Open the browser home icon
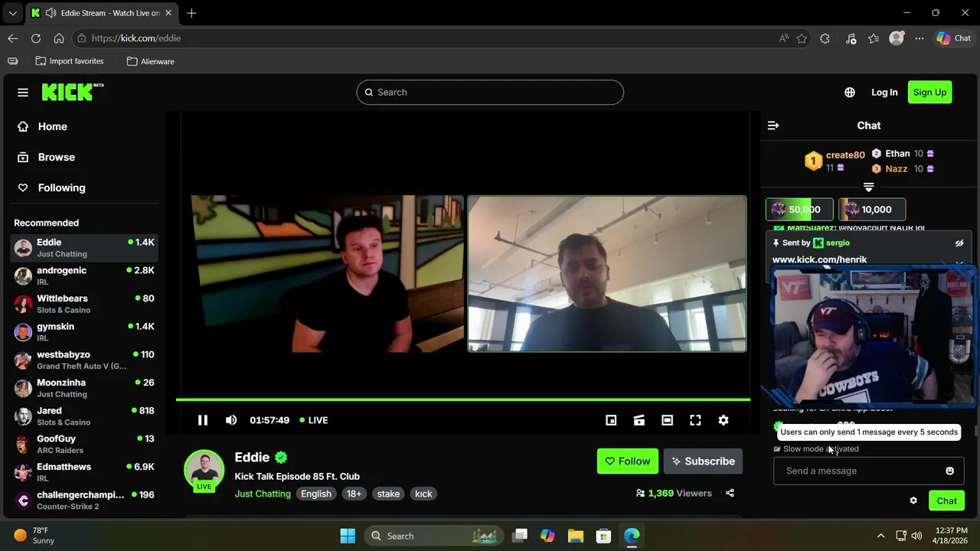Image resolution: width=980 pixels, height=551 pixels. (59, 38)
